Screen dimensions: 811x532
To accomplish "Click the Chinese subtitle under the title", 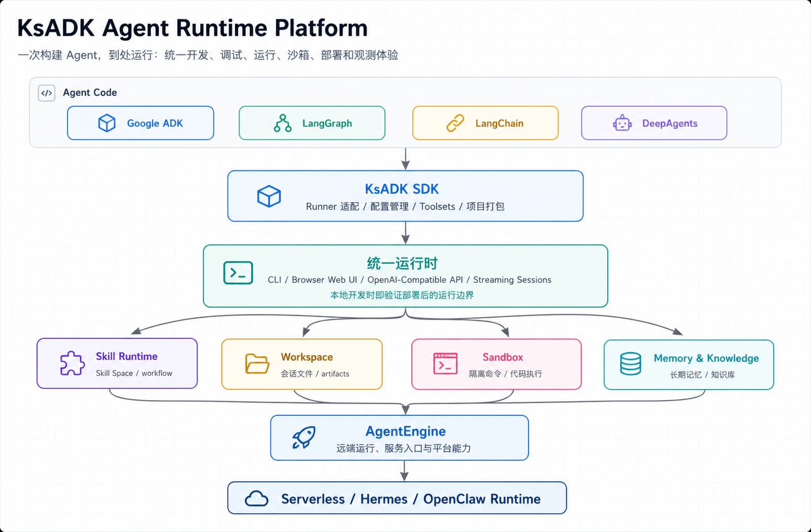I will pyautogui.click(x=208, y=55).
